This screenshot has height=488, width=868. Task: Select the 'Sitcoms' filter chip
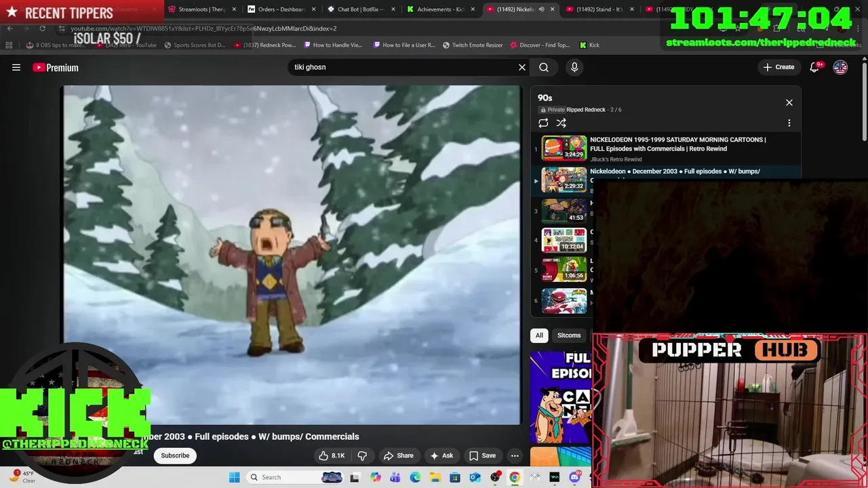pyautogui.click(x=569, y=335)
